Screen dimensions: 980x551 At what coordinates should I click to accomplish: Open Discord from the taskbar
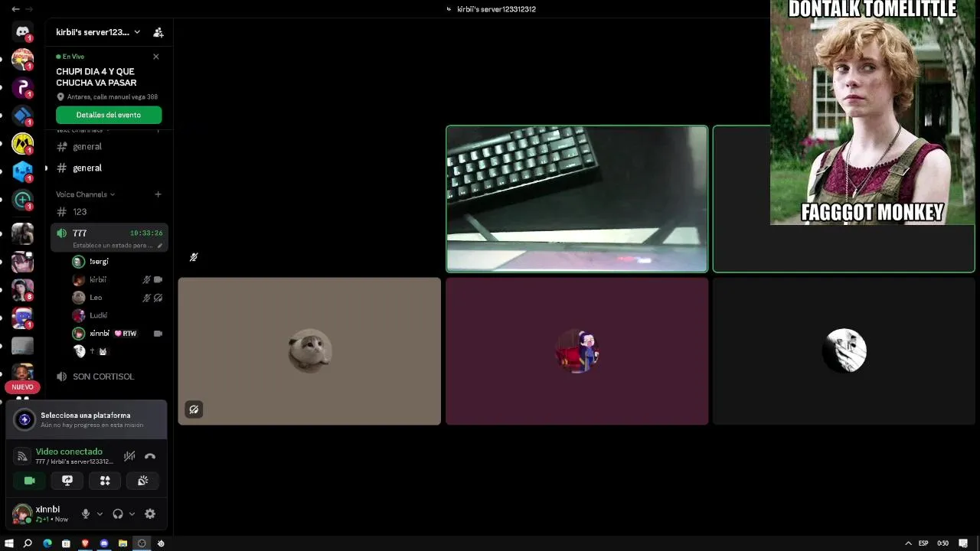[x=104, y=543]
